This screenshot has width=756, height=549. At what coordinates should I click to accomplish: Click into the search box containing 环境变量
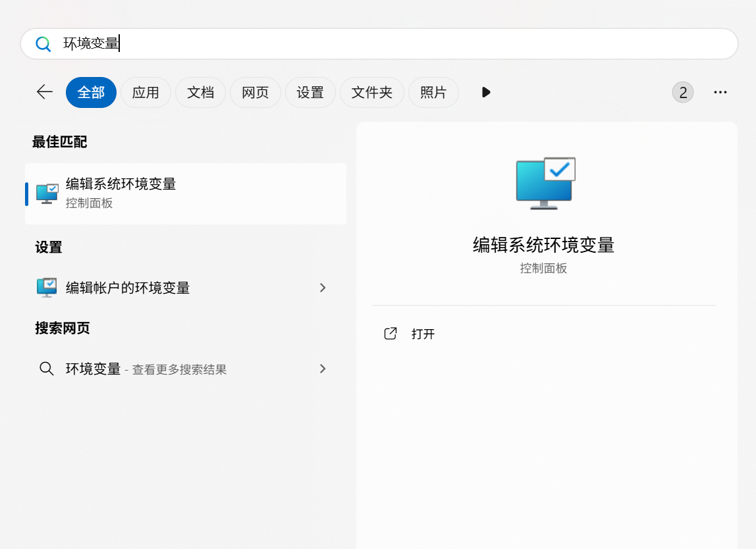click(x=379, y=44)
